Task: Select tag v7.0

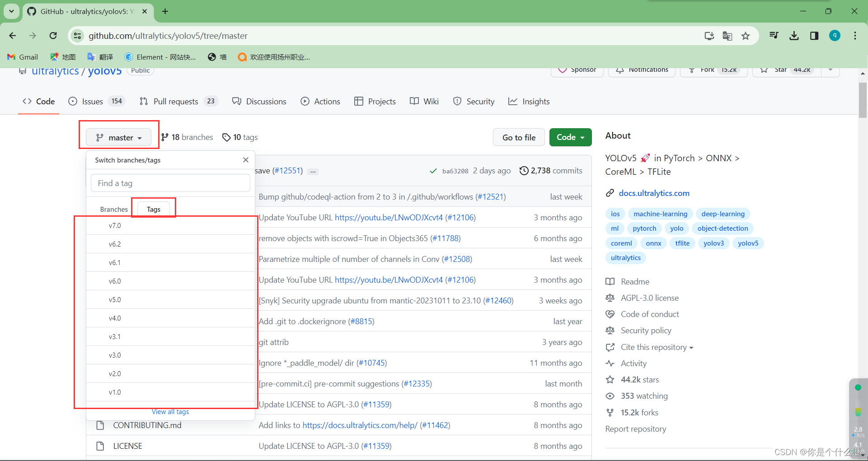Action: tap(170, 225)
